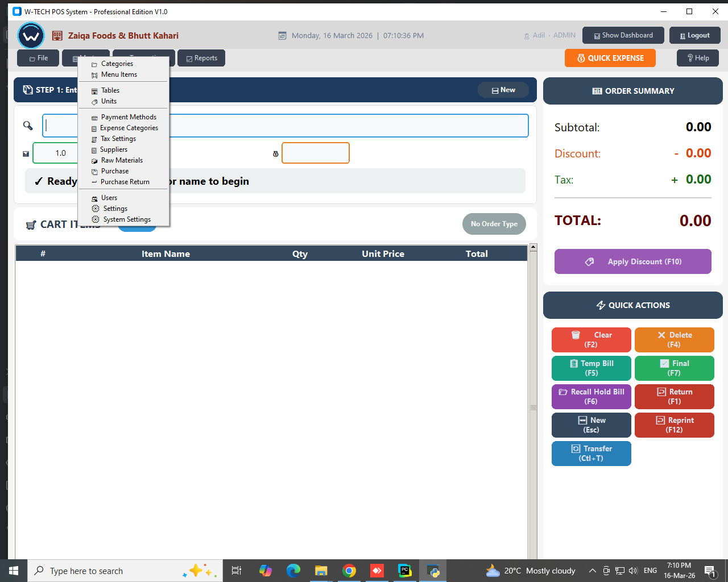Click the volume tray icon
The image size is (728, 582).
pos(633,571)
